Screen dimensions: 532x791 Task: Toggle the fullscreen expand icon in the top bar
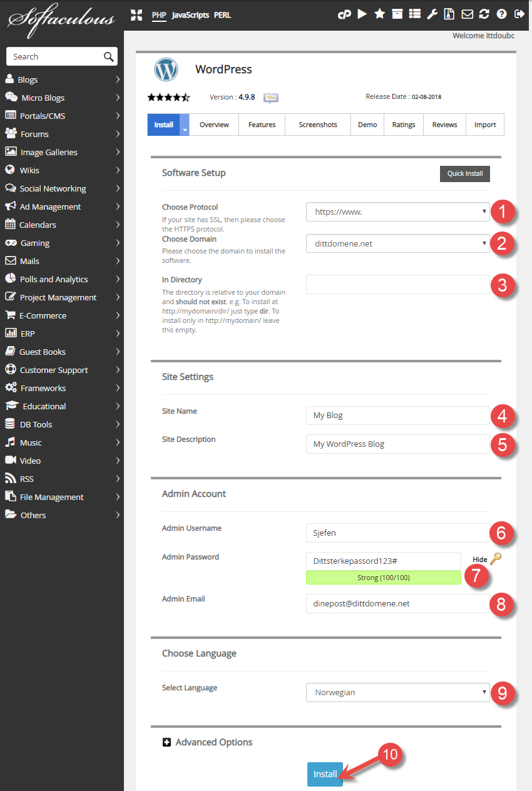pos(136,14)
